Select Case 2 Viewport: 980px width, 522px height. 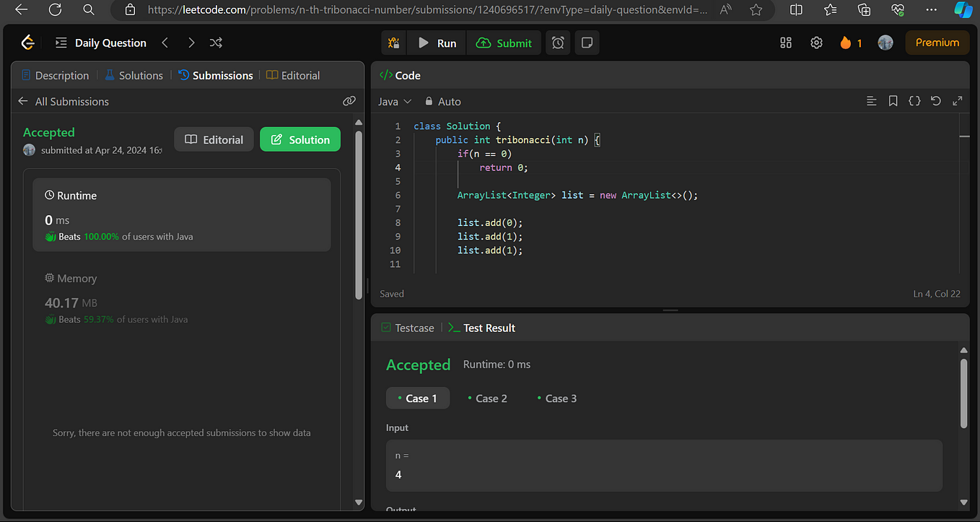(x=487, y=399)
